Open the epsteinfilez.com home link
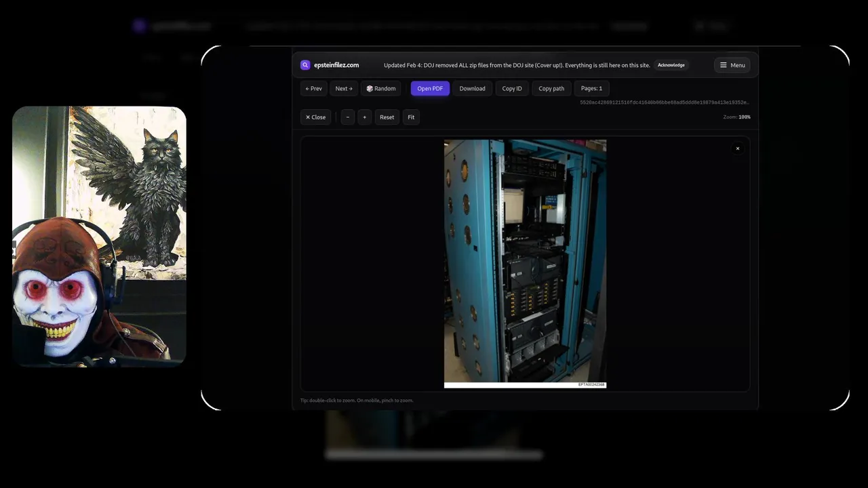 [x=336, y=65]
